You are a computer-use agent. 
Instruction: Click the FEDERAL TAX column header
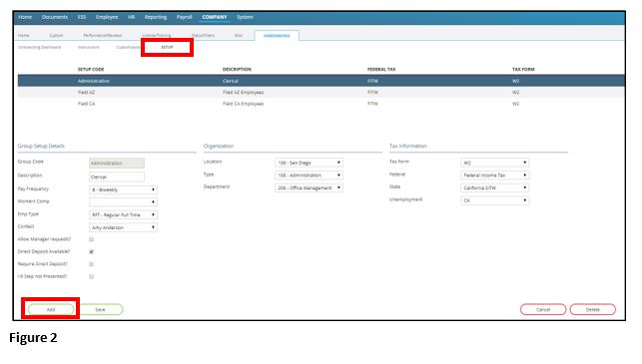[x=381, y=70]
